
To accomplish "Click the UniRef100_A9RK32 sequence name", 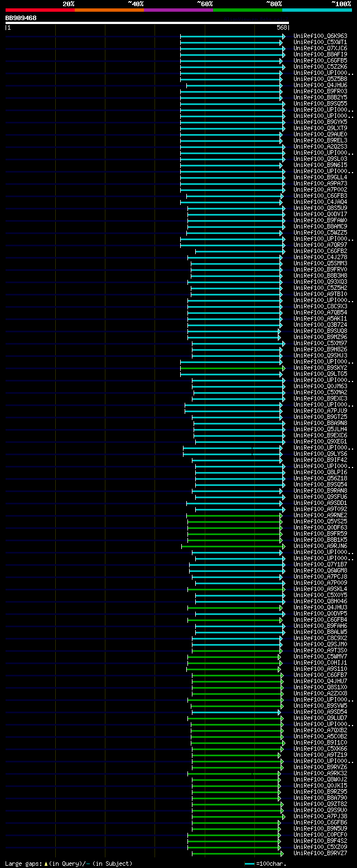I will 320,774.
